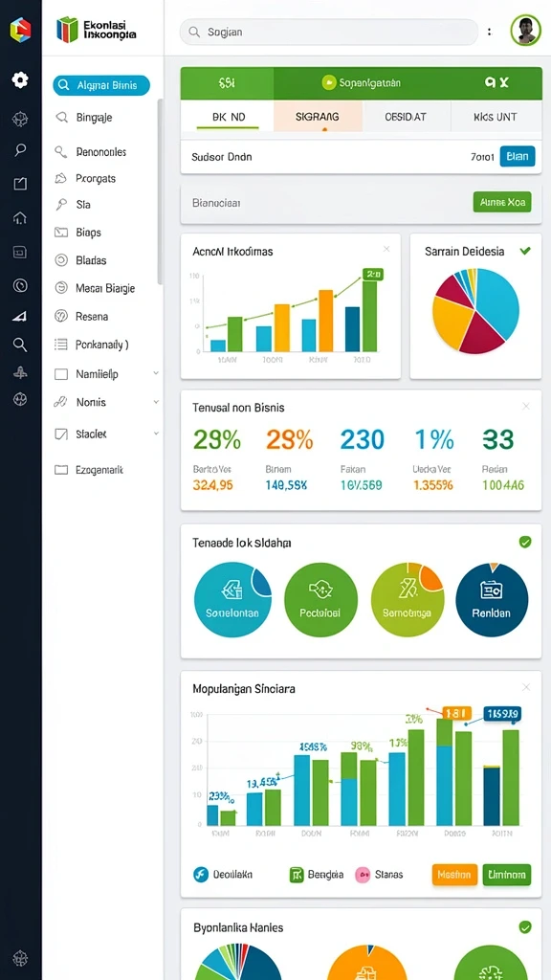Click the SSi green header item
Image resolution: width=551 pixels, height=980 pixels.
click(x=227, y=82)
